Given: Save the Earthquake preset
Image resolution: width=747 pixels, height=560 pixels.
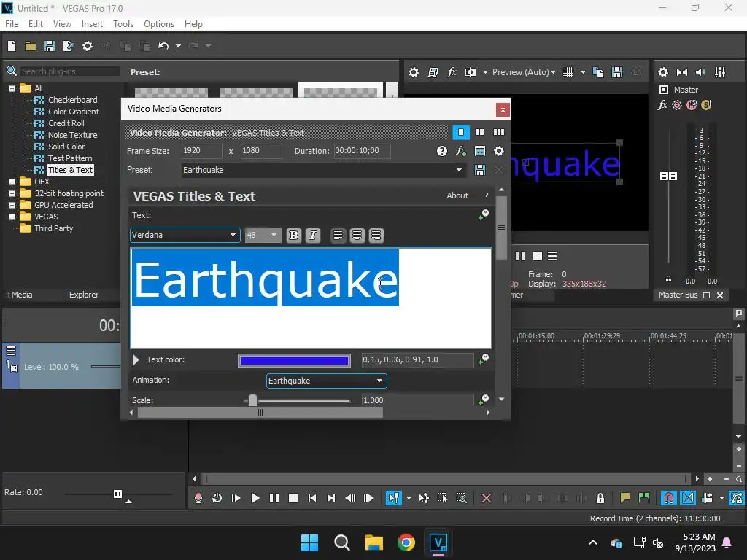Looking at the screenshot, I should pyautogui.click(x=480, y=170).
